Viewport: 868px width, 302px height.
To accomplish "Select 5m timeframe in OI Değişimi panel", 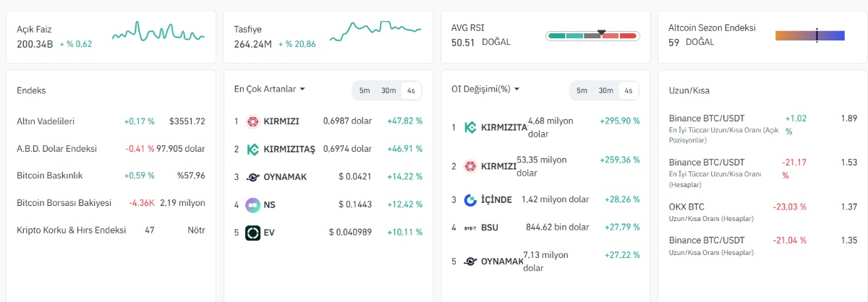I will (x=582, y=90).
